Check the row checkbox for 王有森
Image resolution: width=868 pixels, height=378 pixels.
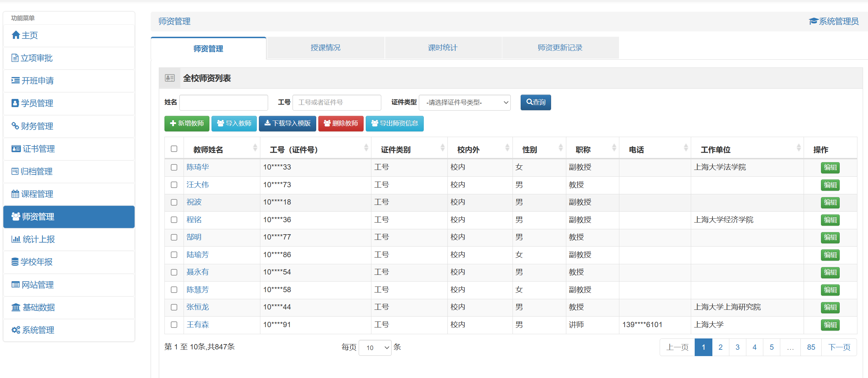pyautogui.click(x=174, y=324)
